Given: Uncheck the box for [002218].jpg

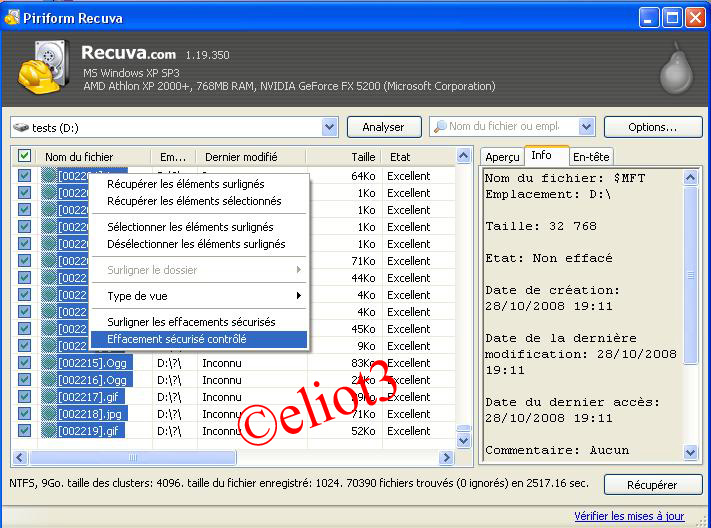Looking at the screenshot, I should [24, 414].
